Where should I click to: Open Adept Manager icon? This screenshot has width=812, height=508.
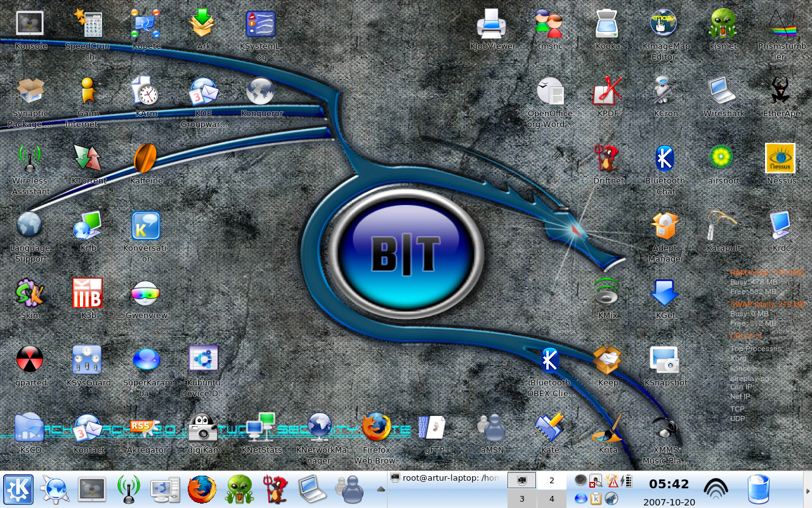tap(665, 225)
